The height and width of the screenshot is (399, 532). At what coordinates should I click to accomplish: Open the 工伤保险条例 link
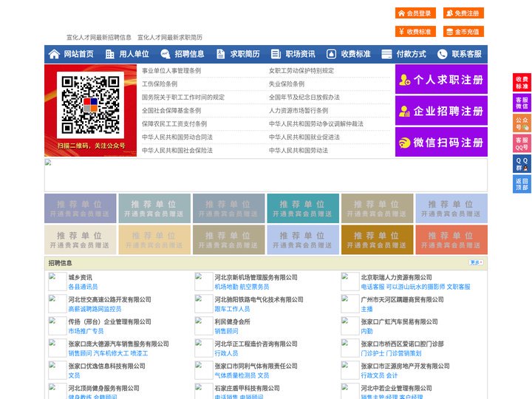[x=160, y=83]
